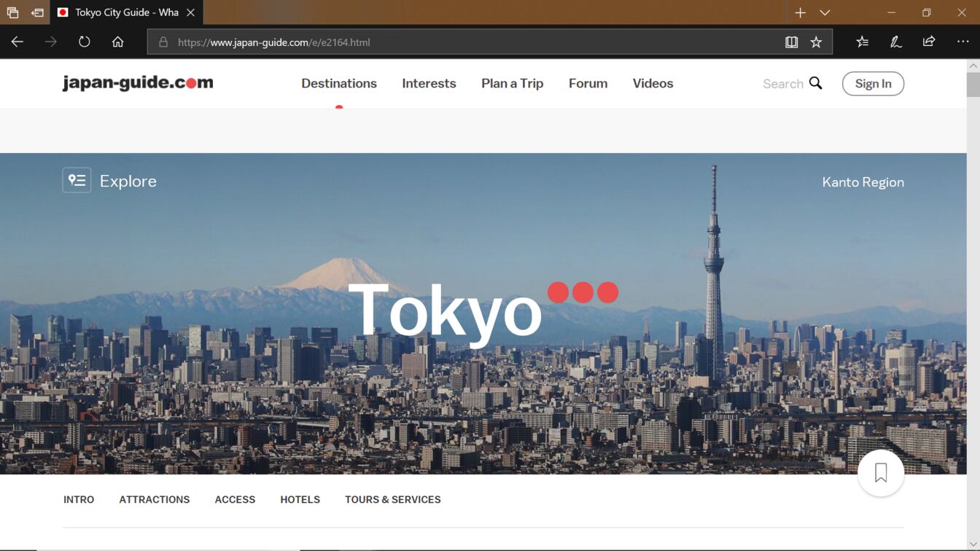Click the Explore label text

point(128,181)
